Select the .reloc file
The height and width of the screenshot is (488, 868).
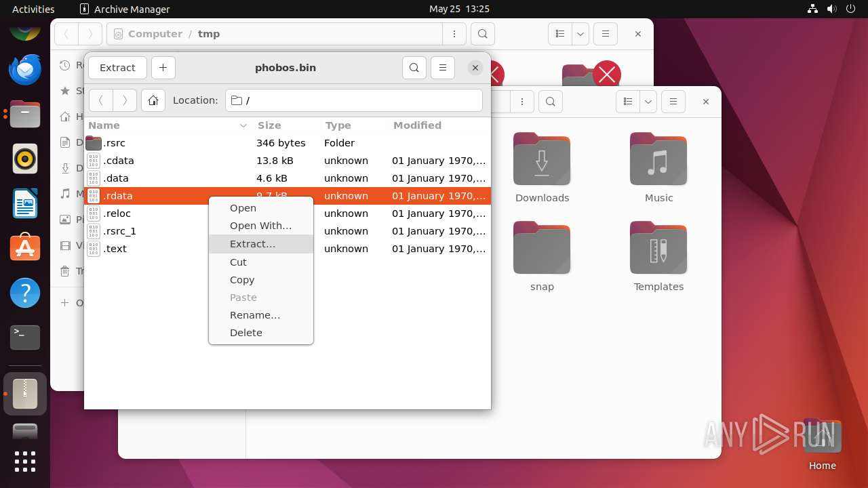(x=146, y=213)
